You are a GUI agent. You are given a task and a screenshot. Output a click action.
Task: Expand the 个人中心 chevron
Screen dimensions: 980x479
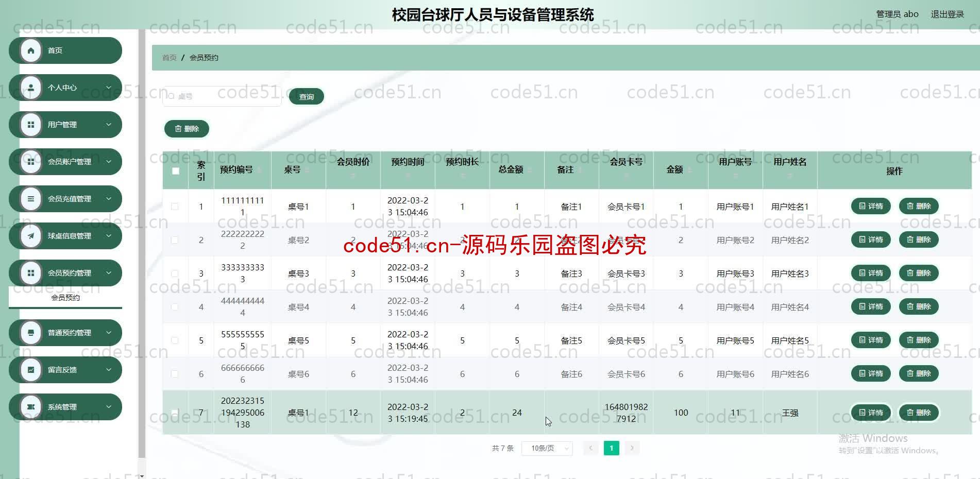(x=109, y=88)
